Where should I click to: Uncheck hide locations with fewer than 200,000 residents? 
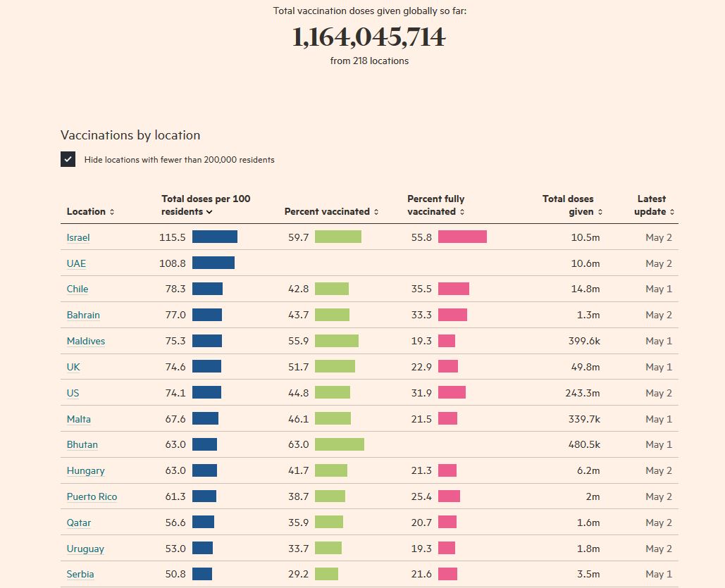pos(68,159)
